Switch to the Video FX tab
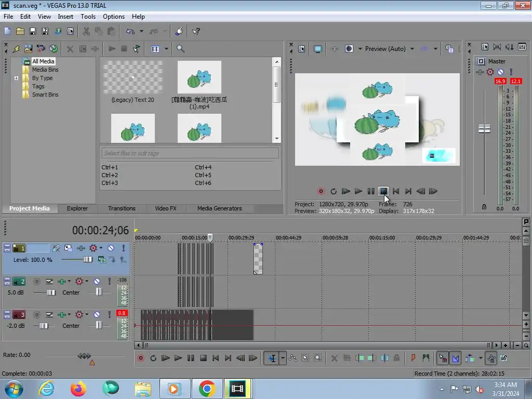This screenshot has height=399, width=532. (166, 208)
